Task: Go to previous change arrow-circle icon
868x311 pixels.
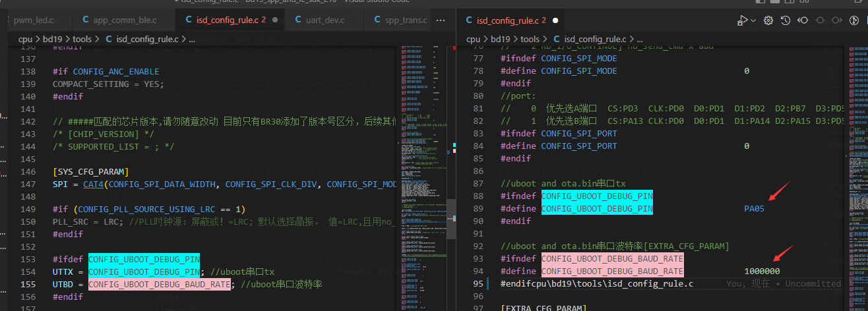Action: [803, 20]
